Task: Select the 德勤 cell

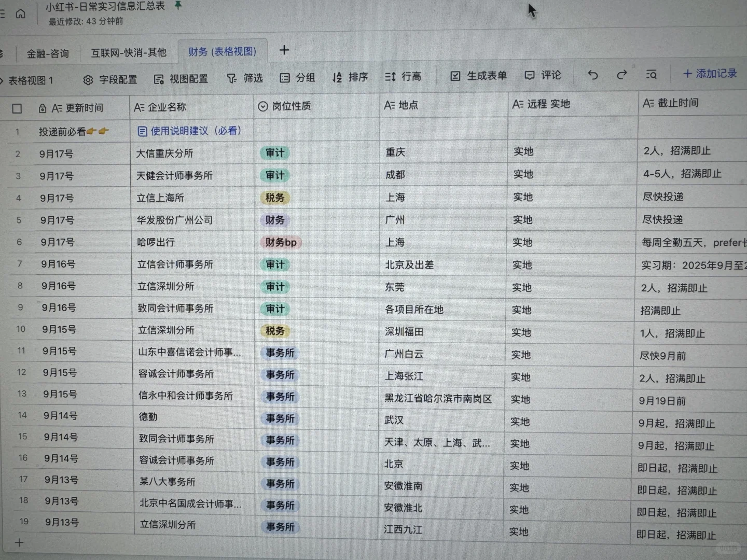Action: [x=194, y=417]
